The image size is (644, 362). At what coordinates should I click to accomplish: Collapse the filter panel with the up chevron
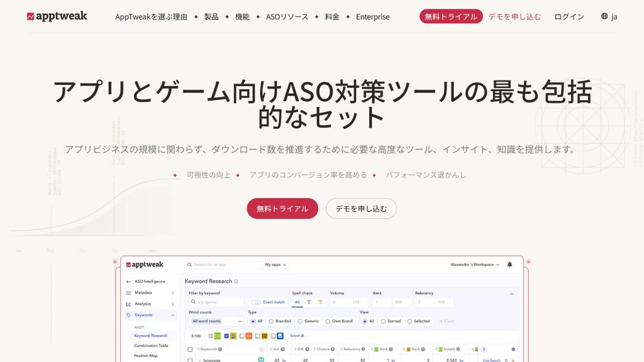coord(512,294)
